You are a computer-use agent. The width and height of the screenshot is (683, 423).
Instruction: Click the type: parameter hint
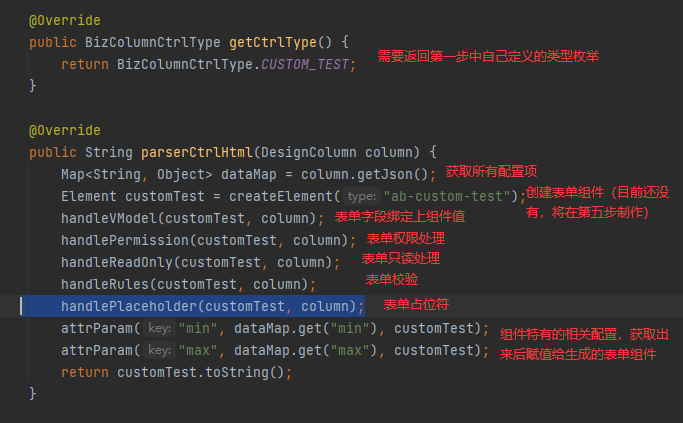coord(362,196)
